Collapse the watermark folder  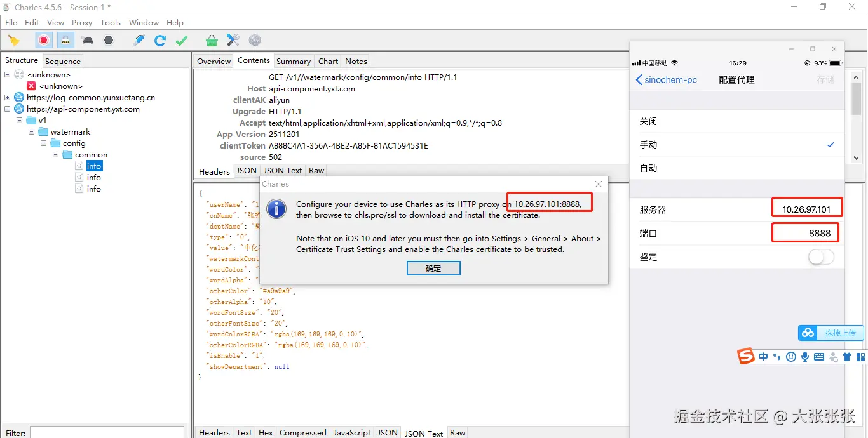[x=31, y=131]
